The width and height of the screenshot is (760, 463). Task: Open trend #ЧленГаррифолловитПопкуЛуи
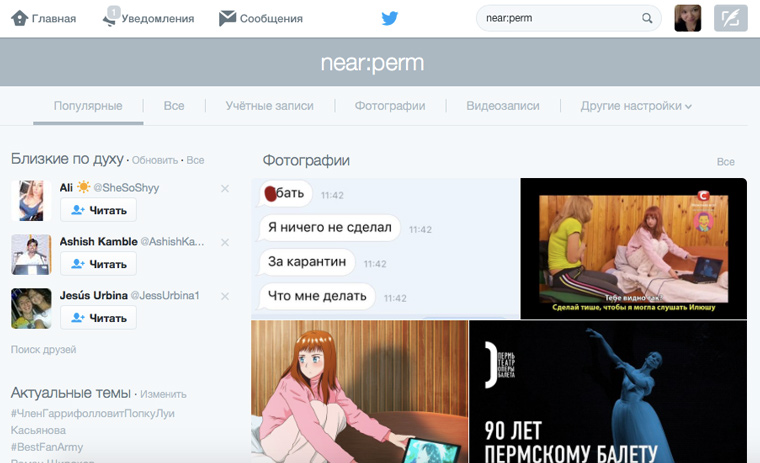point(93,414)
